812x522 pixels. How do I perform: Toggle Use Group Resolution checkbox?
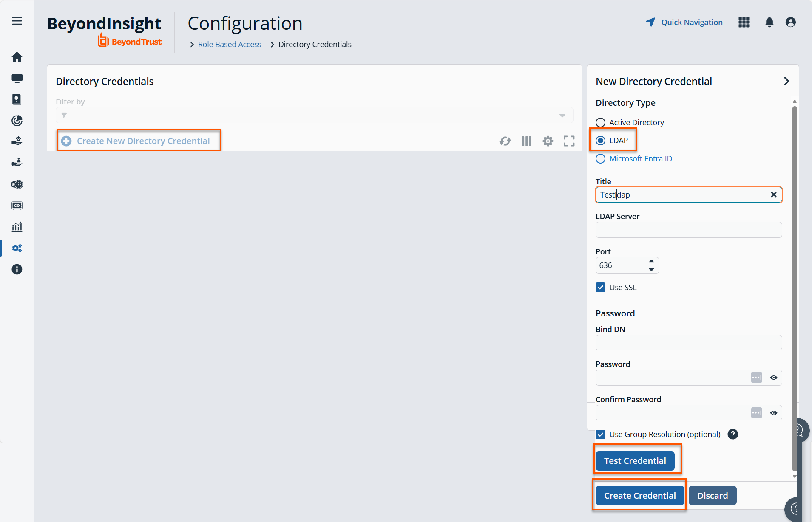[x=600, y=435]
